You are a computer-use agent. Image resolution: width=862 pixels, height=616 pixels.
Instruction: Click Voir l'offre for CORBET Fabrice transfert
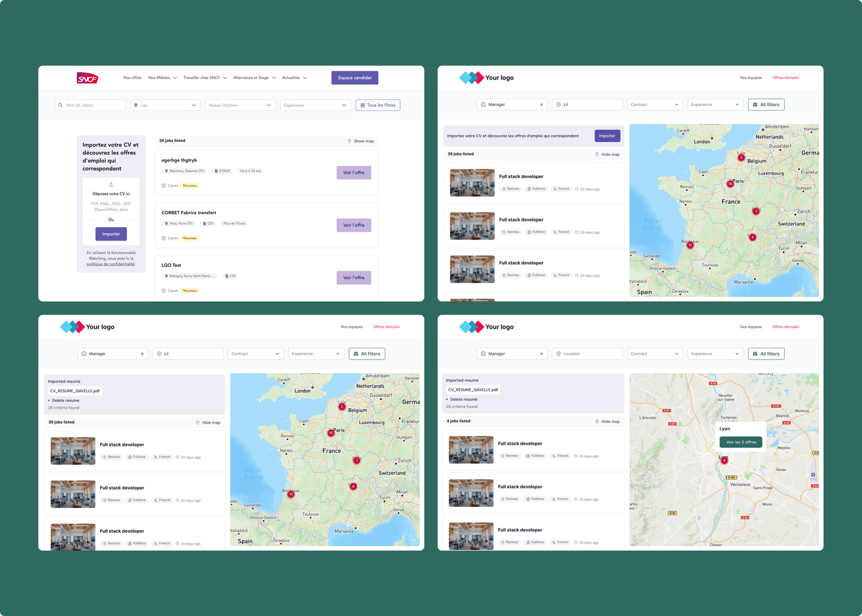(354, 225)
